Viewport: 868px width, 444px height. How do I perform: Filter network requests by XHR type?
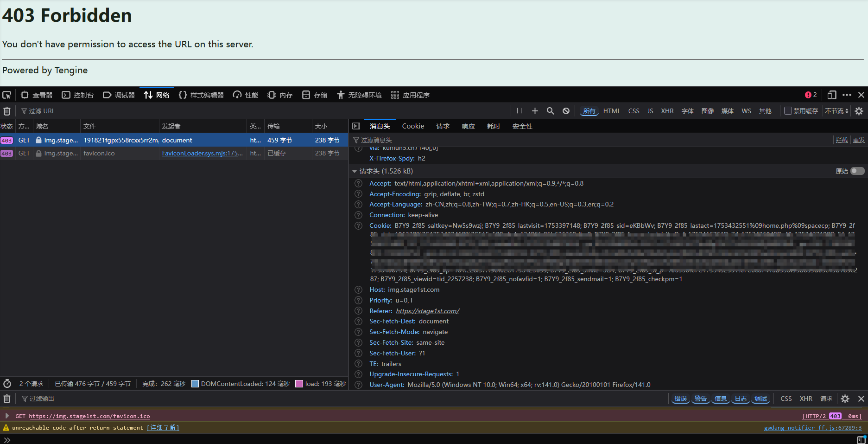(667, 111)
